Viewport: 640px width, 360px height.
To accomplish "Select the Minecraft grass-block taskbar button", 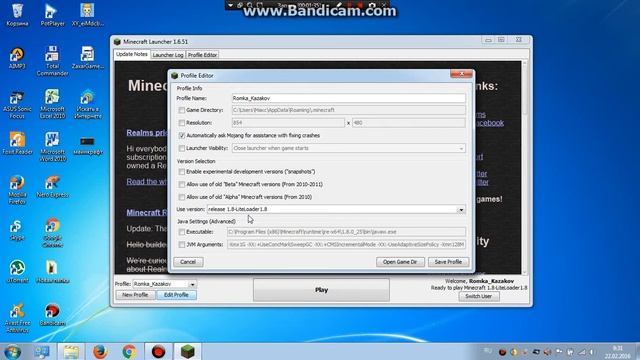I will click(x=187, y=351).
